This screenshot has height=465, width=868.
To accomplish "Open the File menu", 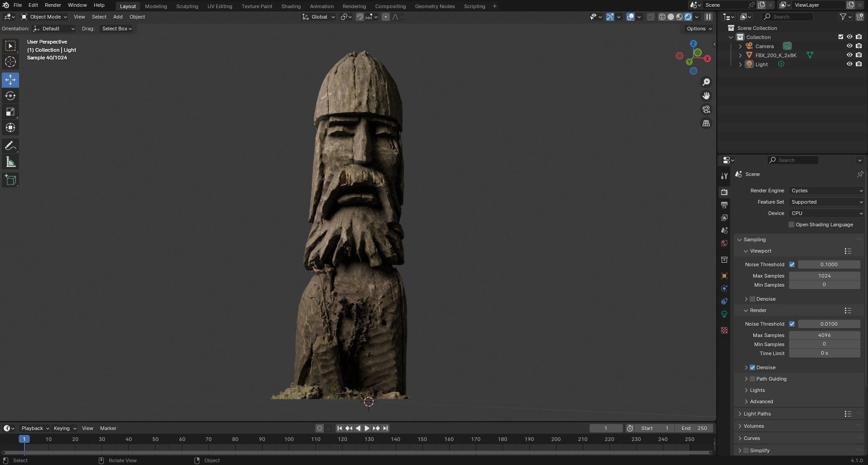I will click(18, 5).
